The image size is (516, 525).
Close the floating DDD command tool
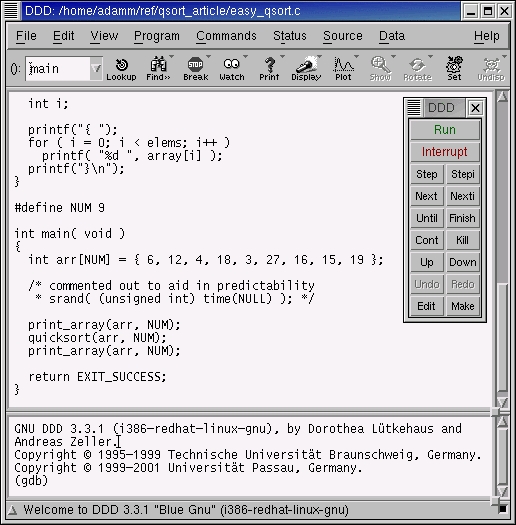(x=475, y=108)
